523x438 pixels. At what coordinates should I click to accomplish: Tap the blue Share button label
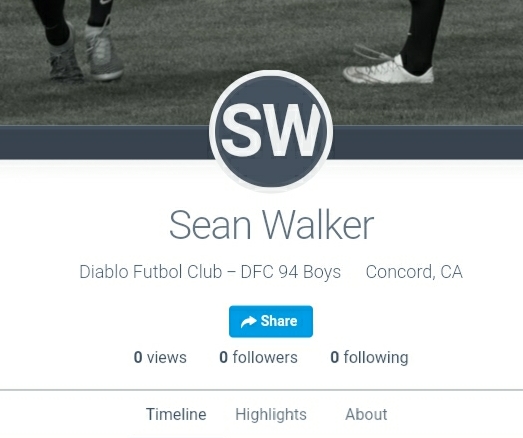coord(279,321)
